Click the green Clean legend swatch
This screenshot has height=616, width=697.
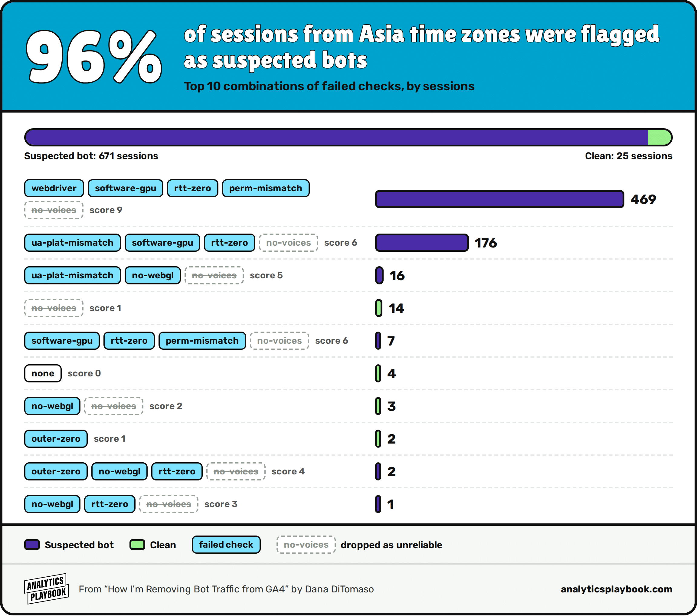click(x=137, y=545)
